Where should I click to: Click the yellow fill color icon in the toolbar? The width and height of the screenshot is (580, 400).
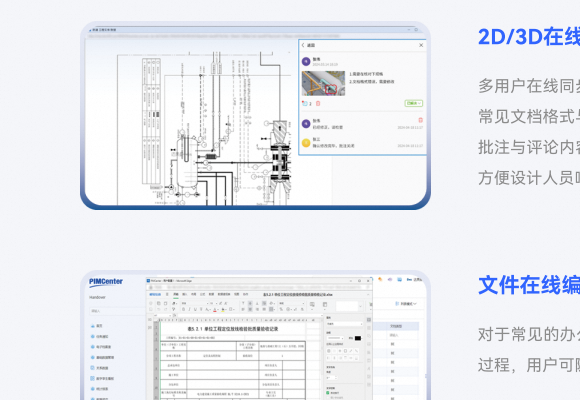(x=223, y=309)
